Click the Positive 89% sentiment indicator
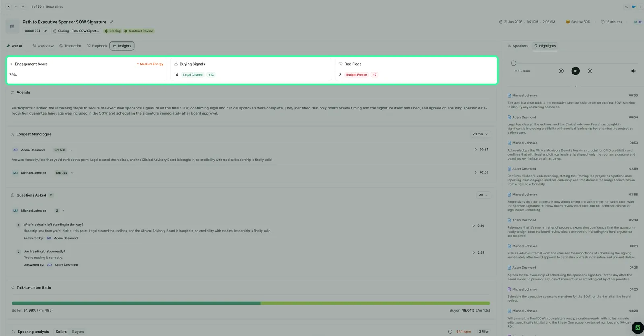The width and height of the screenshot is (644, 336). [x=578, y=22]
